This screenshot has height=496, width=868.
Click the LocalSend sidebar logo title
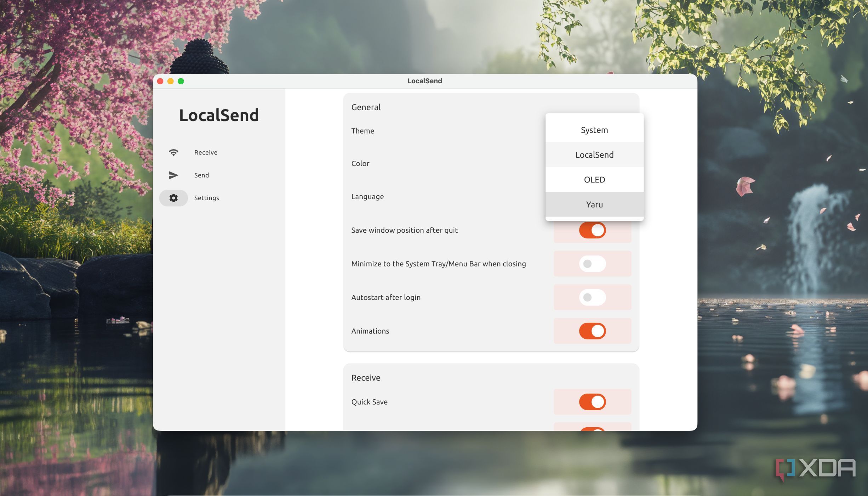coord(219,115)
